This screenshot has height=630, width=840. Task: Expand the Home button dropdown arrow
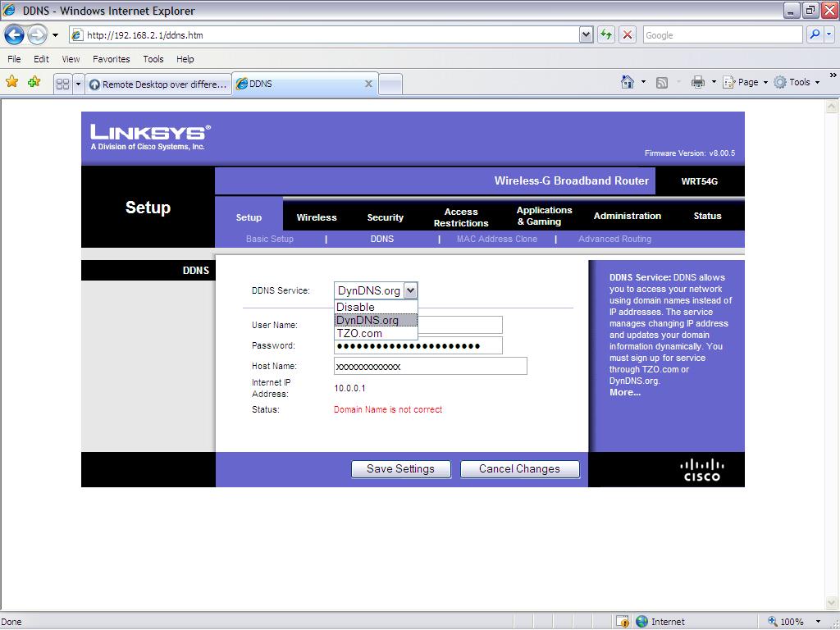tap(643, 82)
